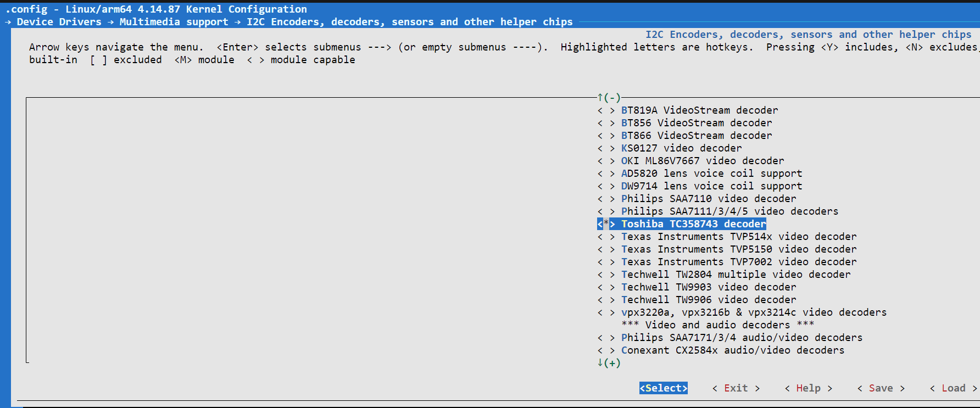980x408 pixels.
Task: Select Texas Instruments TVP514x video decoder
Action: pyautogui.click(x=727, y=237)
